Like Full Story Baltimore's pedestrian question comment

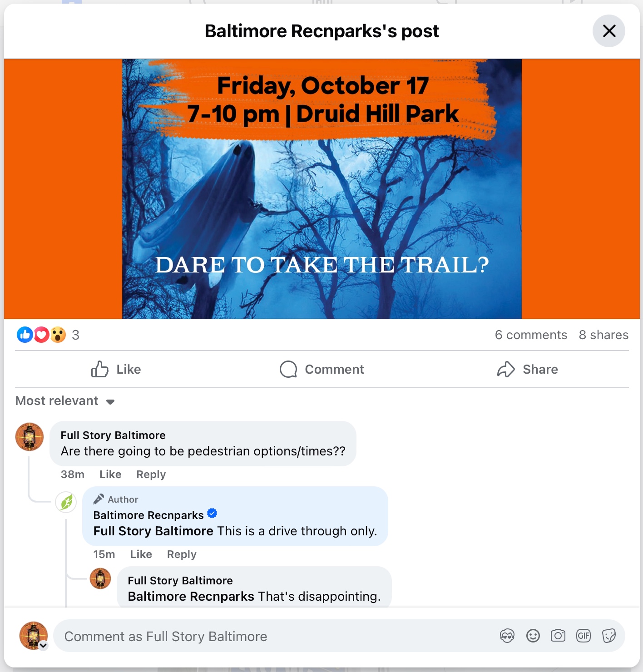pyautogui.click(x=110, y=474)
